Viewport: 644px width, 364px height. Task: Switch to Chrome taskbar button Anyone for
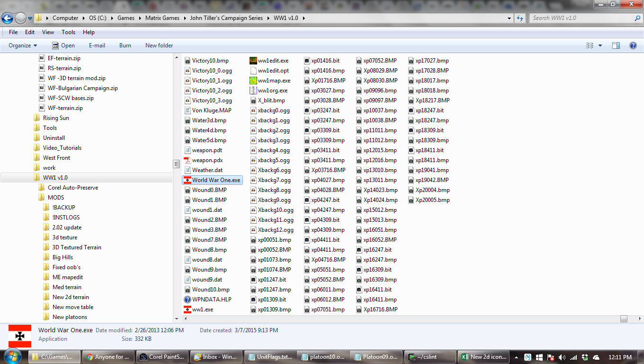[x=108, y=357]
